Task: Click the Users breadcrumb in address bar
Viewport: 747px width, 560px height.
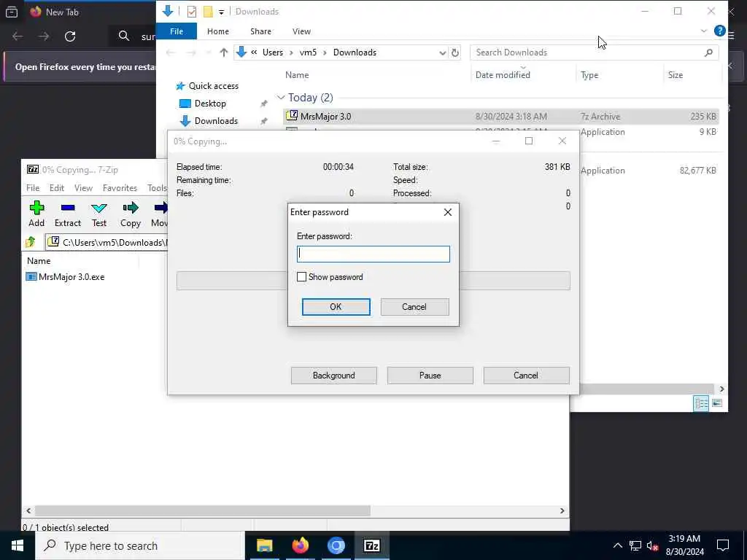Action: point(273,52)
